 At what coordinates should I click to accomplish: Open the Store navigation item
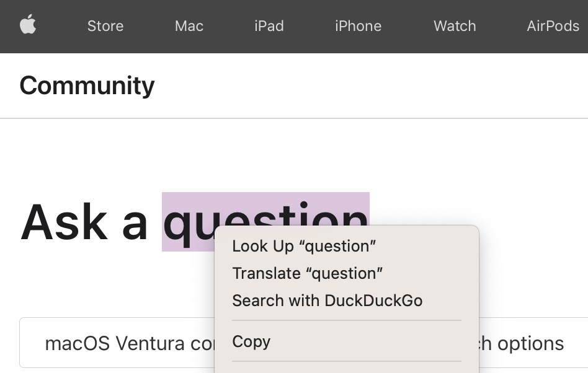coord(105,26)
